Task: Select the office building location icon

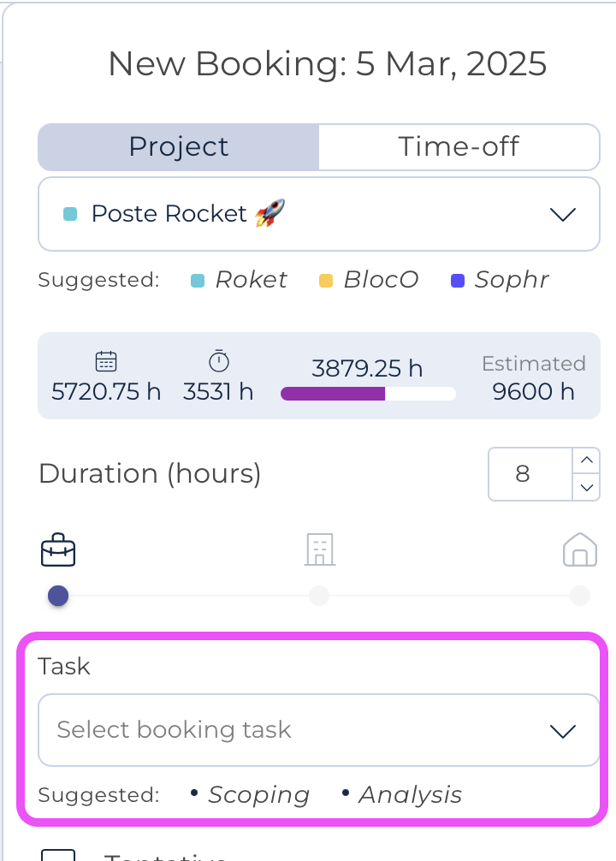Action: coord(319,549)
